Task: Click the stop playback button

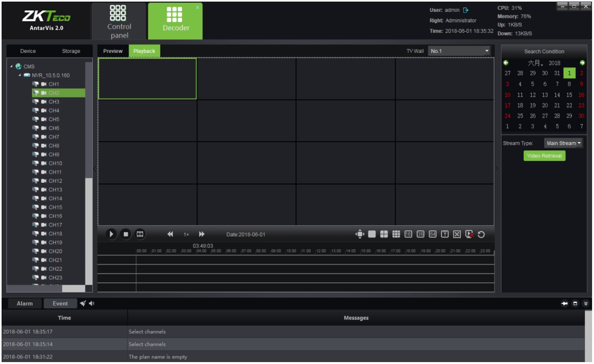Action: tap(126, 234)
